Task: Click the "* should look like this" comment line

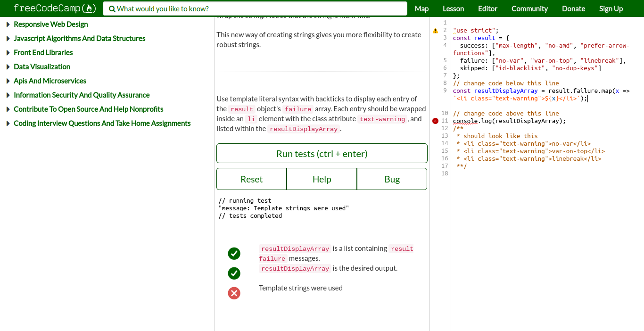Action: pyautogui.click(x=497, y=136)
